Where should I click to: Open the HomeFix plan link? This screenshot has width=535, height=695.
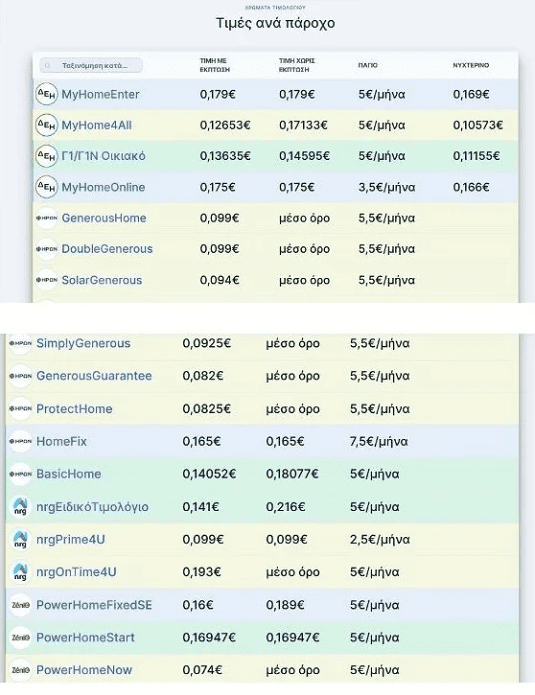pos(62,441)
